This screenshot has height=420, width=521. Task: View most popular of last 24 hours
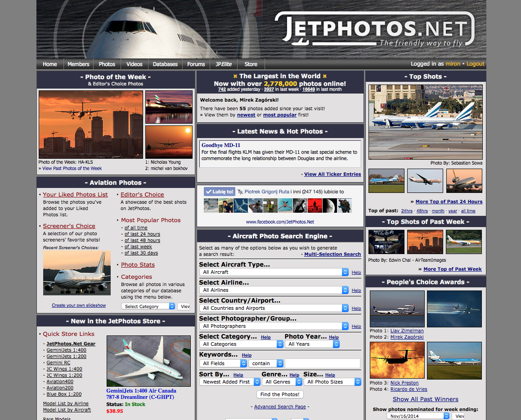point(142,234)
